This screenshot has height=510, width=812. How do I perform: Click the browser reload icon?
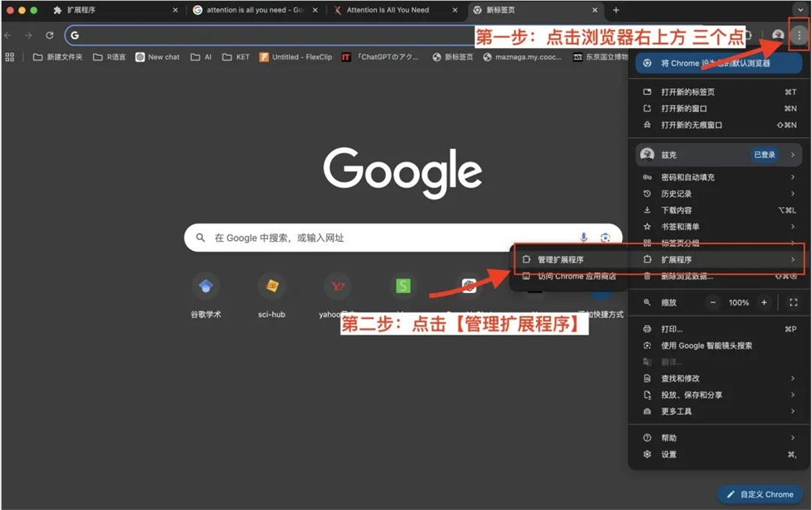pyautogui.click(x=50, y=33)
